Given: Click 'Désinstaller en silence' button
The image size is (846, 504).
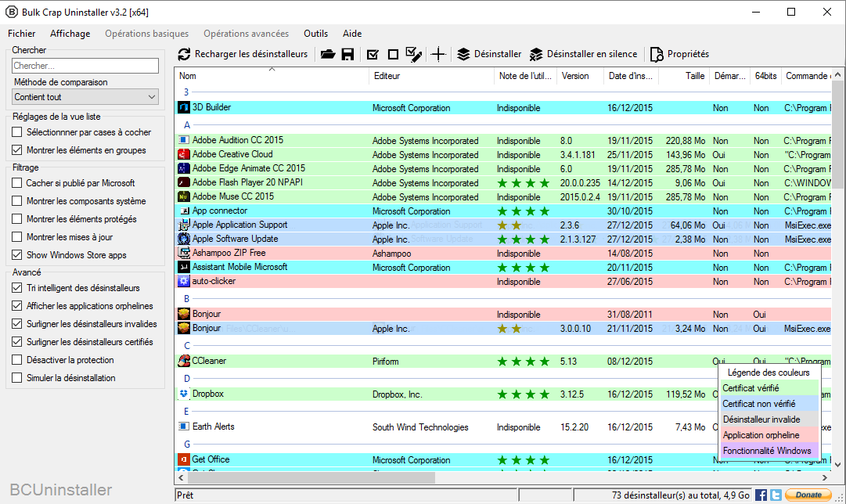Looking at the screenshot, I should 584,54.
